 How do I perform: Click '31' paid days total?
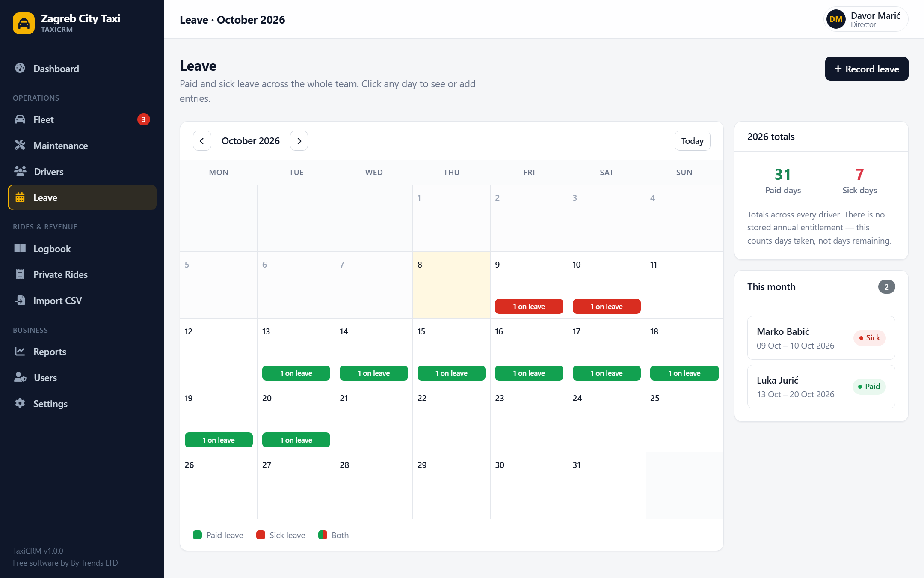point(783,174)
